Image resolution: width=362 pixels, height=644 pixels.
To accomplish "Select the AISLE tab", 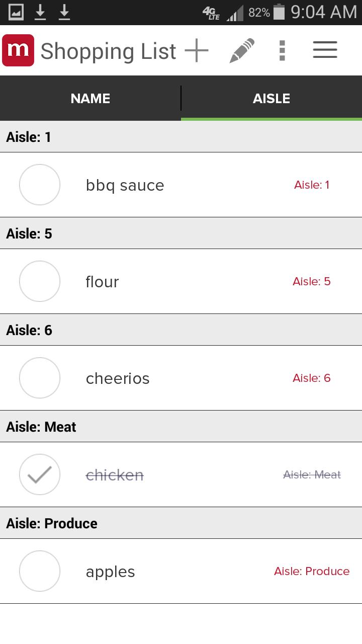I will pos(271,99).
